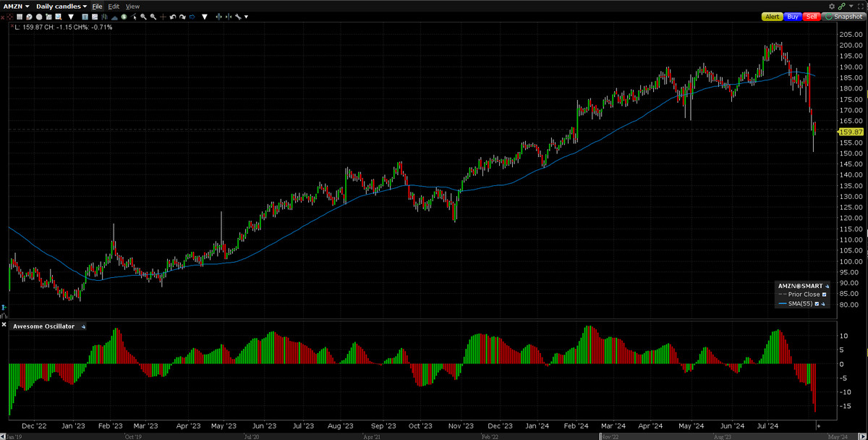Screen dimensions: 868x440
Task: Open the chart settings gear icon
Action: [832, 6]
